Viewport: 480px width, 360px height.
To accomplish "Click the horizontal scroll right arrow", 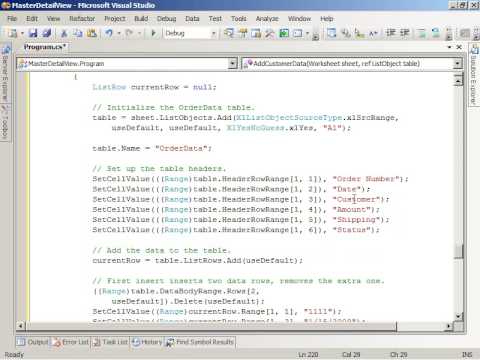I will pyautogui.click(x=449, y=326).
